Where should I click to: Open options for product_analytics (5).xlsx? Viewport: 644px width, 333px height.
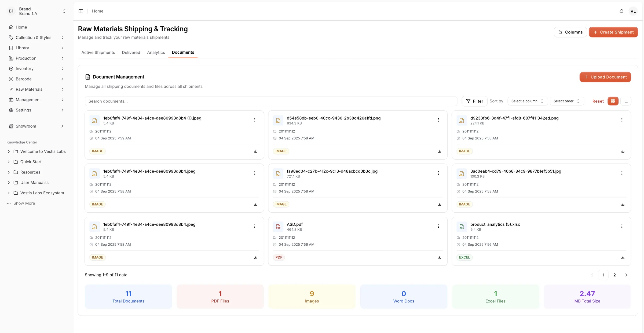pyautogui.click(x=622, y=226)
